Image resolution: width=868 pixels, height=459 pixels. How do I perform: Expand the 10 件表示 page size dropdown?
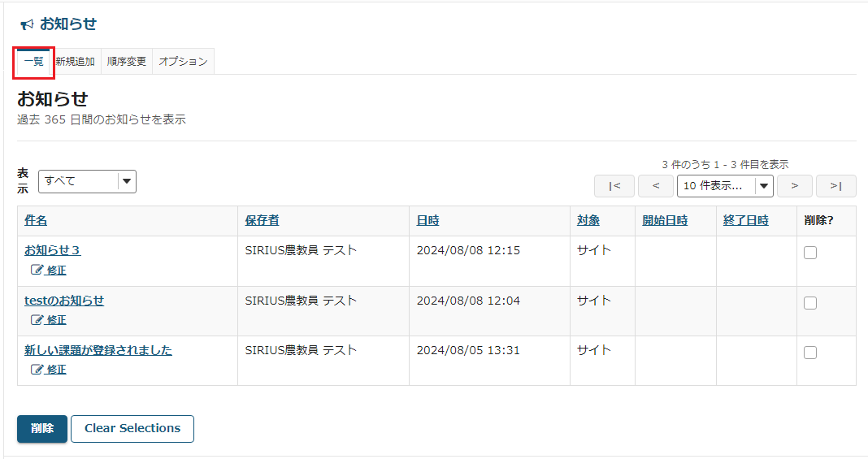point(725,186)
